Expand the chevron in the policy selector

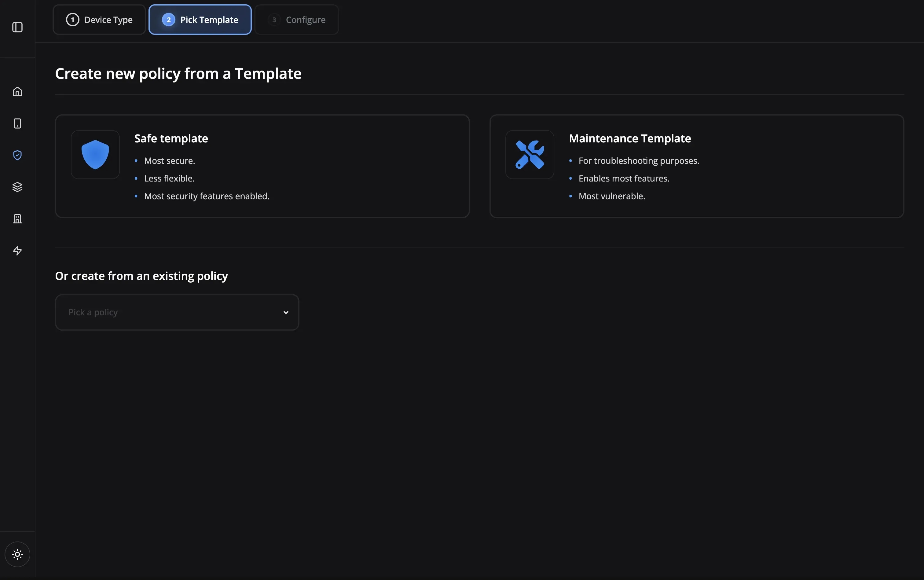point(285,312)
